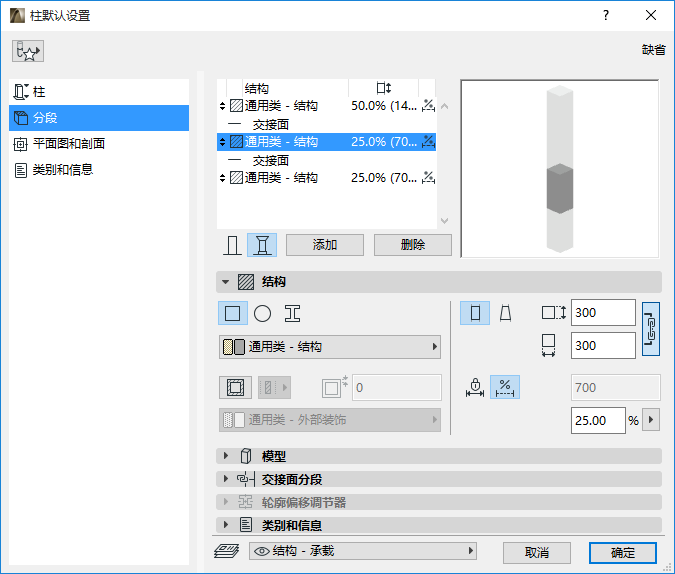The width and height of the screenshot is (675, 574).
Task: Click help question mark button
Action: pos(606,16)
